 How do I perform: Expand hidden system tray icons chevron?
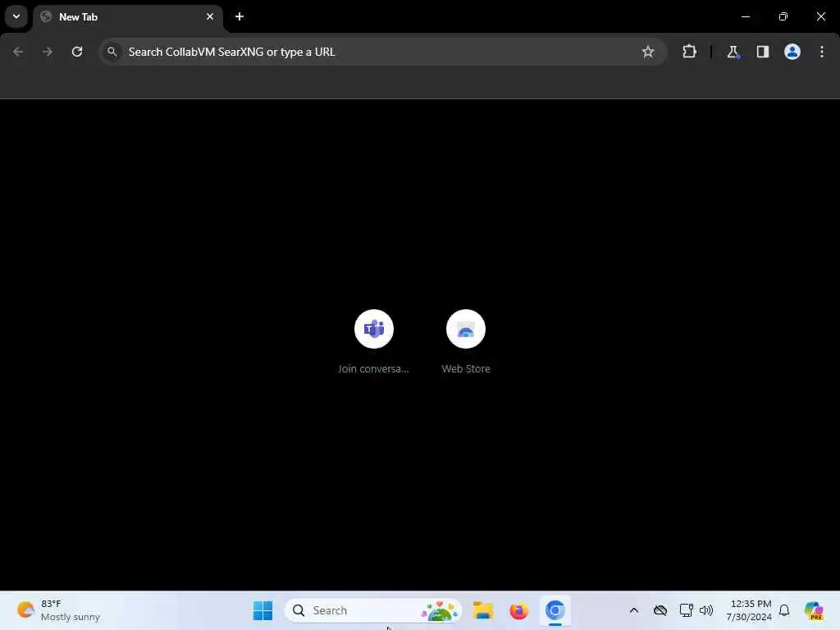(634, 610)
